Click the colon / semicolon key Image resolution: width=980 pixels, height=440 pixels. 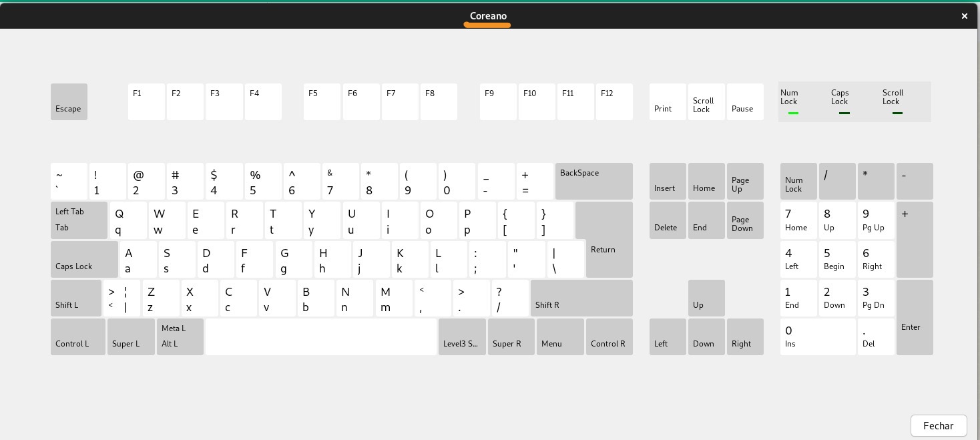(x=487, y=259)
